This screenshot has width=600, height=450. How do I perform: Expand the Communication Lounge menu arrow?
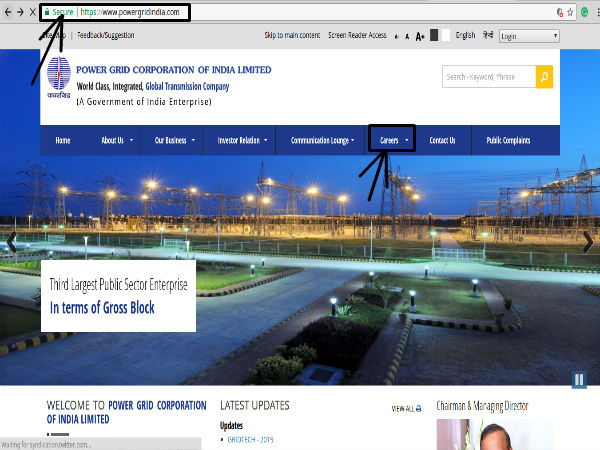click(x=352, y=140)
